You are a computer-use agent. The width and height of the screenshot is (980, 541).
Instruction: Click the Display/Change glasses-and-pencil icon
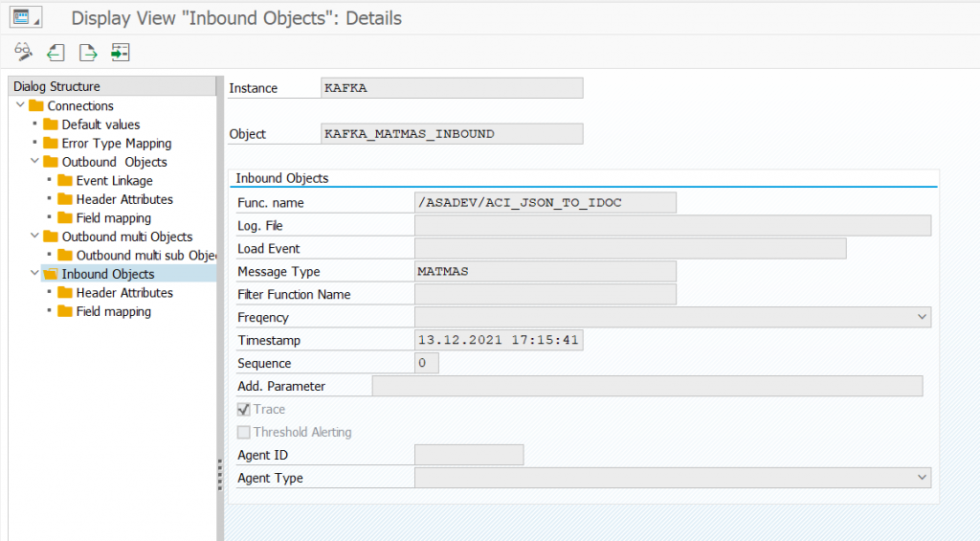pyautogui.click(x=24, y=52)
